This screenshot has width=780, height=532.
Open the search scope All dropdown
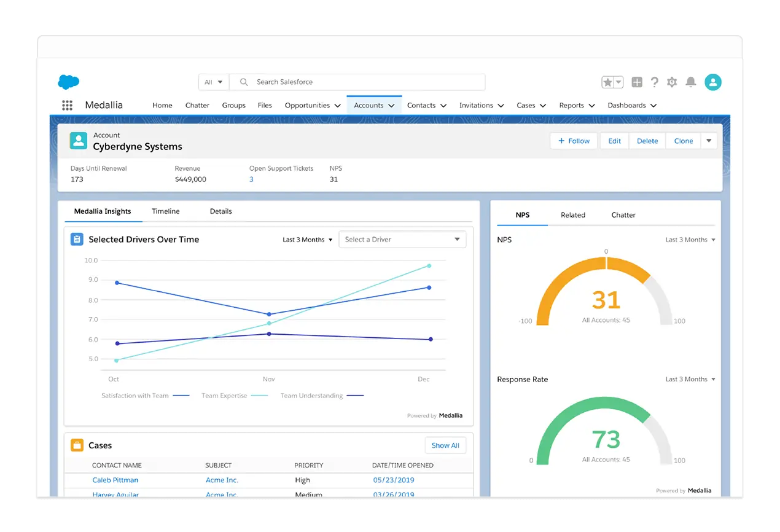(x=214, y=82)
